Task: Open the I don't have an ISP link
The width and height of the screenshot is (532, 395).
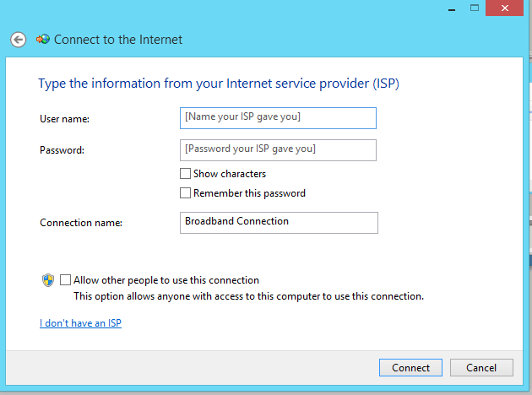Action: (x=80, y=323)
